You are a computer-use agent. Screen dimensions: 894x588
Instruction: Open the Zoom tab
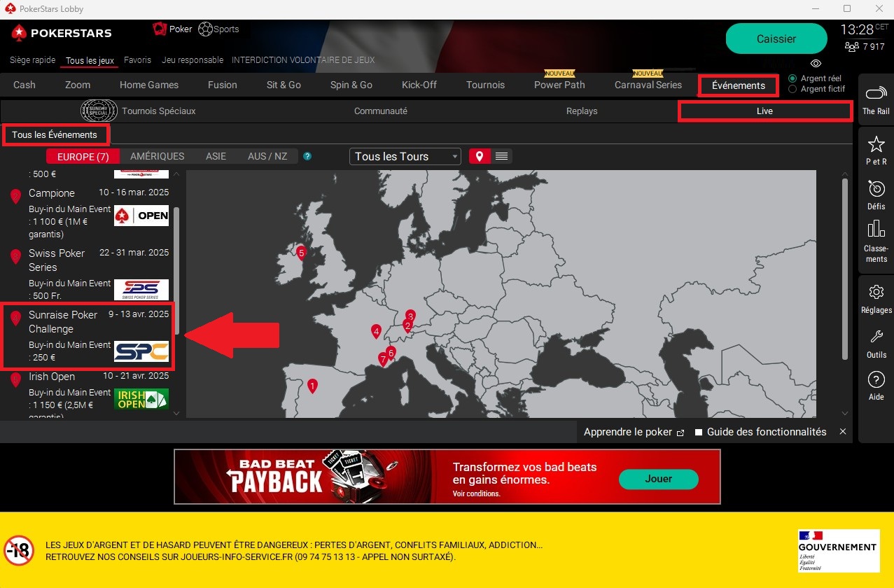(78, 85)
